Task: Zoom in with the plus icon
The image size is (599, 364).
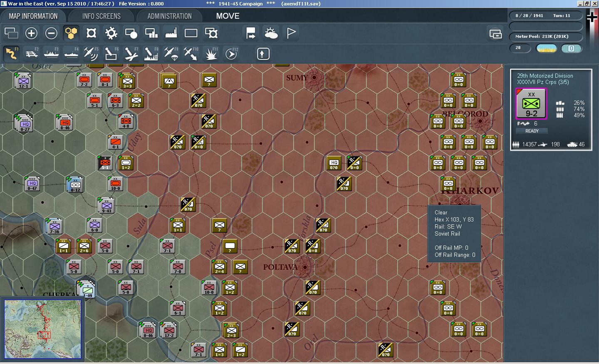Action: click(x=31, y=33)
